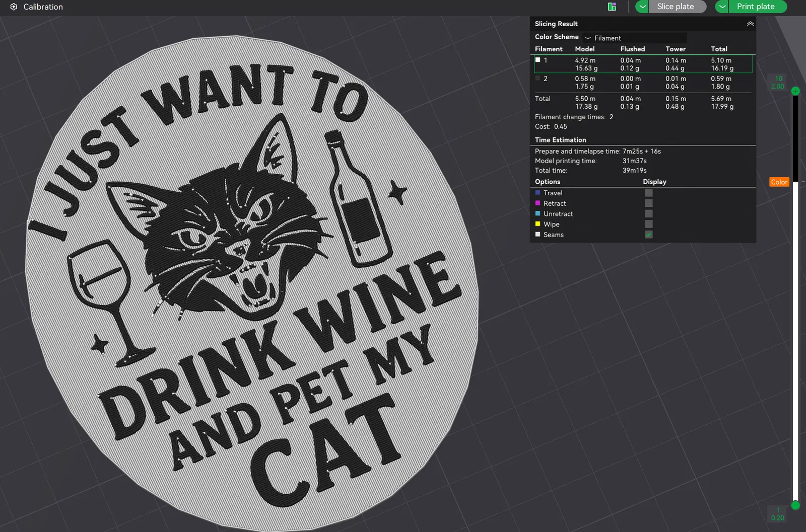The image size is (806, 532).
Task: Click the filament 2 dark color swatch
Action: click(538, 79)
